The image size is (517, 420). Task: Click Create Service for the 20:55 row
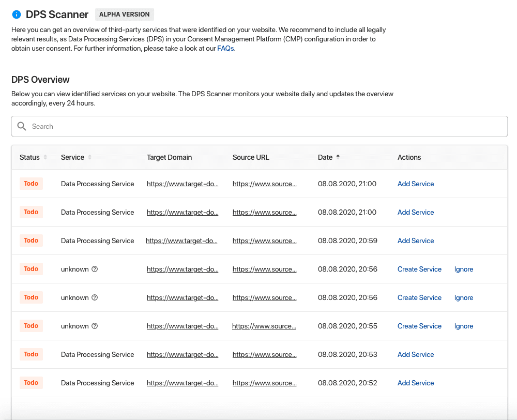click(419, 326)
